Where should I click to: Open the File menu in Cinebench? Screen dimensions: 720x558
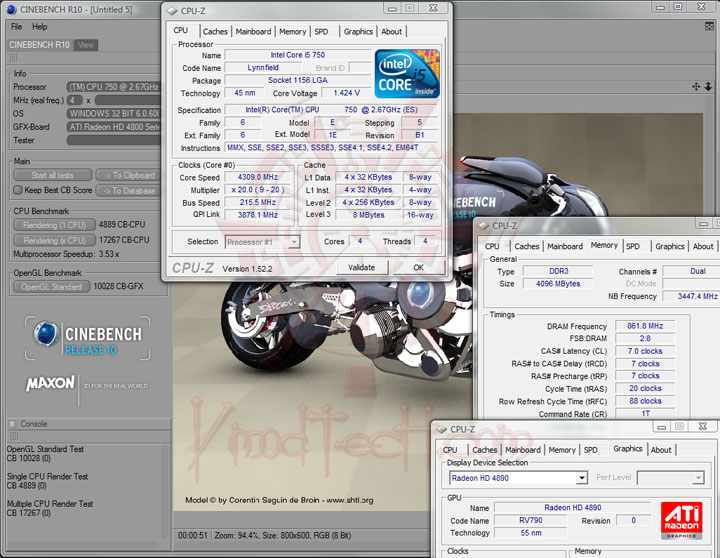15,27
